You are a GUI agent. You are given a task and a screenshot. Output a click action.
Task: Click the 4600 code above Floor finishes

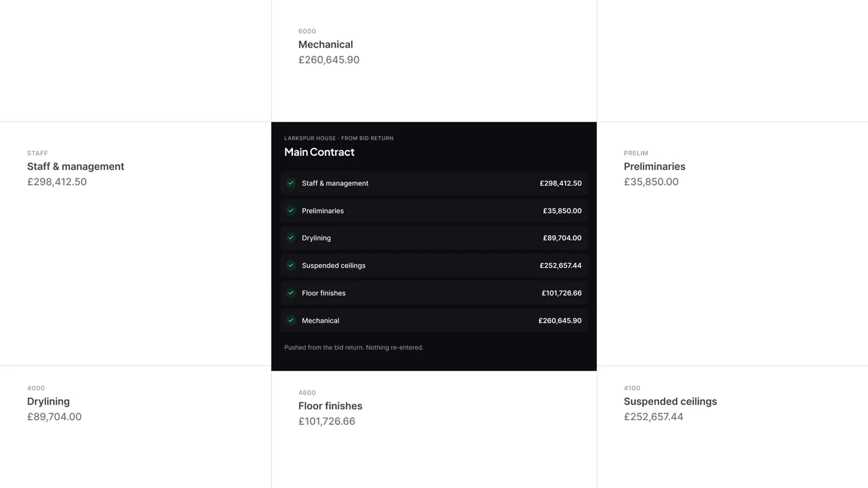307,392
